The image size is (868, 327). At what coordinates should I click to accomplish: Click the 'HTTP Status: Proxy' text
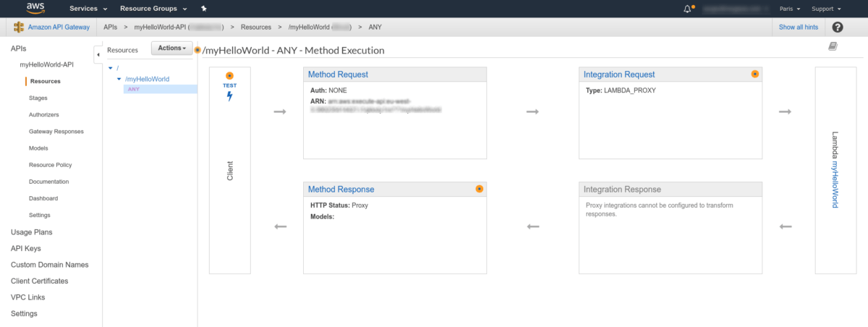click(339, 205)
